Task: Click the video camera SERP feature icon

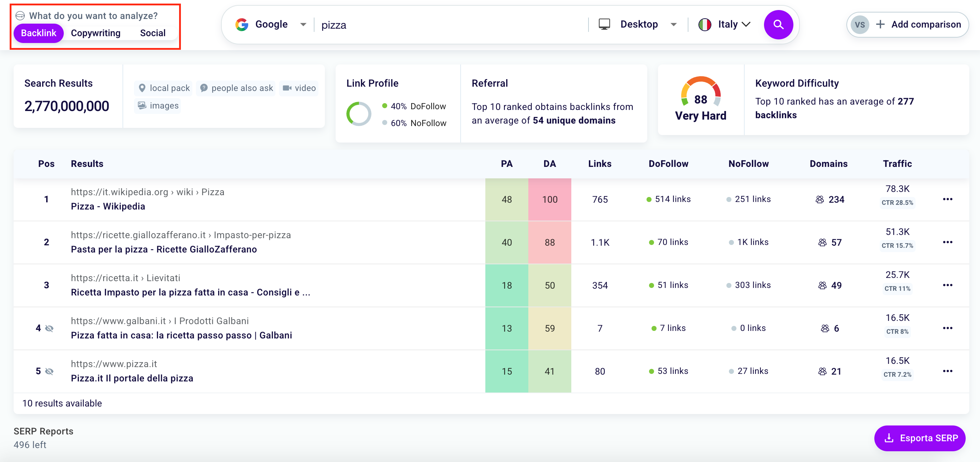Action: [287, 88]
